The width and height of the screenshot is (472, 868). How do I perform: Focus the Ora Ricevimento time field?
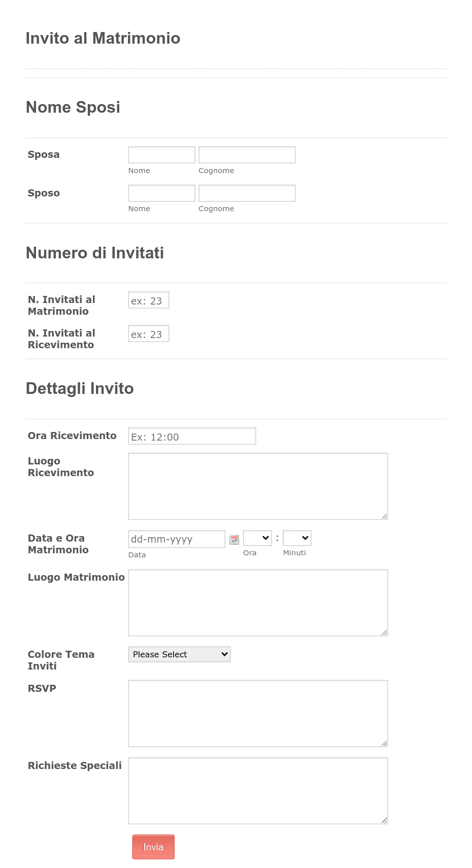point(192,436)
